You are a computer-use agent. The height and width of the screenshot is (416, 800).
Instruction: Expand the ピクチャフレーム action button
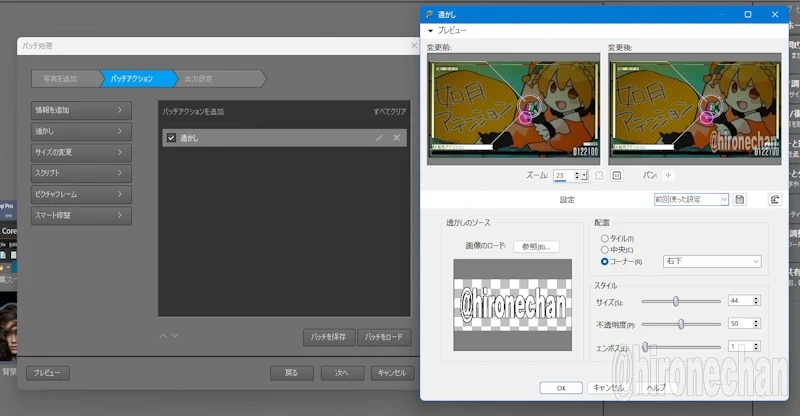point(81,194)
